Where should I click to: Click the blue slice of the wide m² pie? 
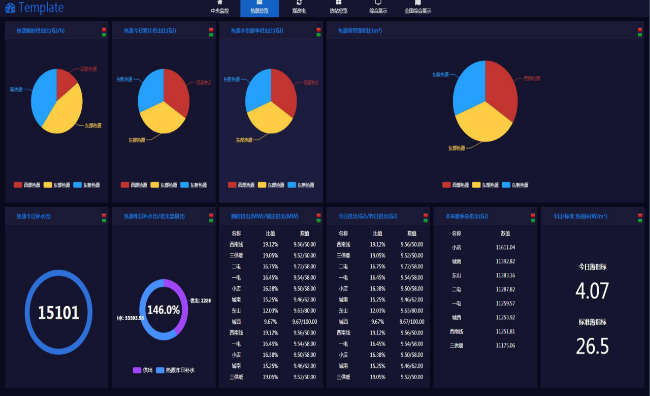click(x=469, y=88)
